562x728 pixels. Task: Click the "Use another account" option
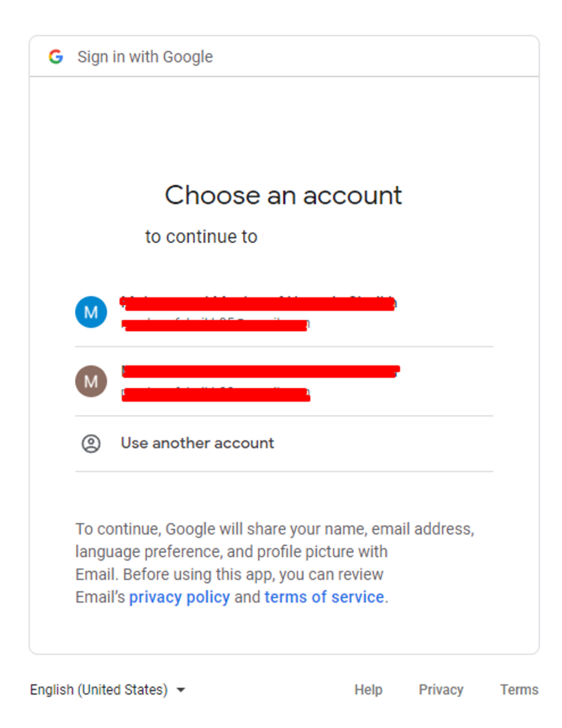197,443
